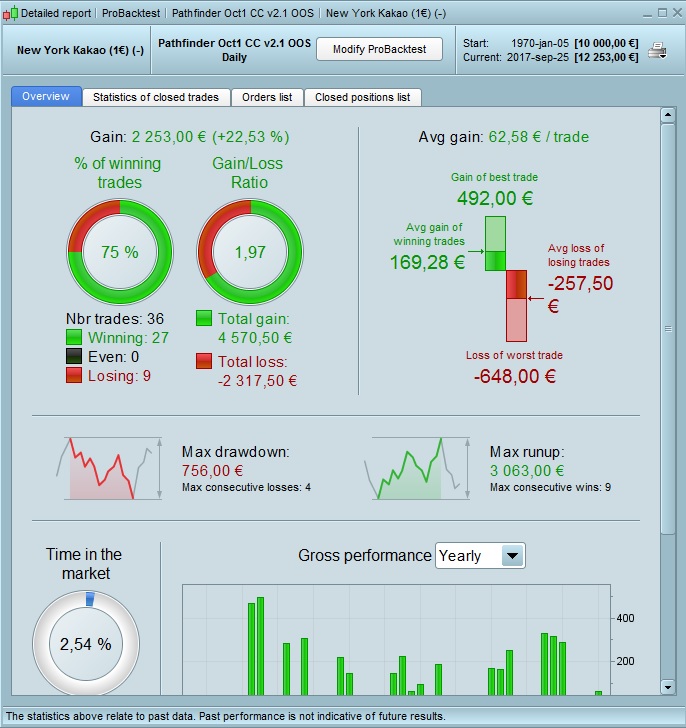The height and width of the screenshot is (728, 686).
Task: Click the Max runup mini chart
Action: (417, 468)
